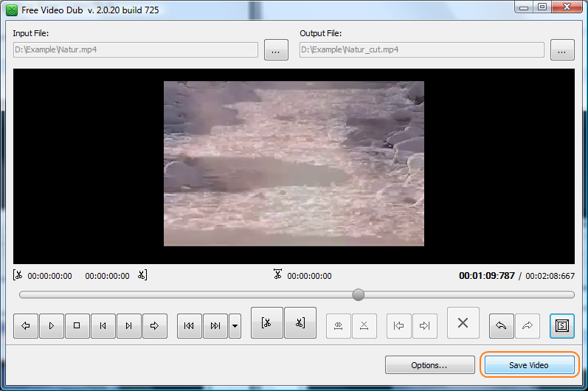
Task: Stop video playback
Action: click(x=77, y=325)
